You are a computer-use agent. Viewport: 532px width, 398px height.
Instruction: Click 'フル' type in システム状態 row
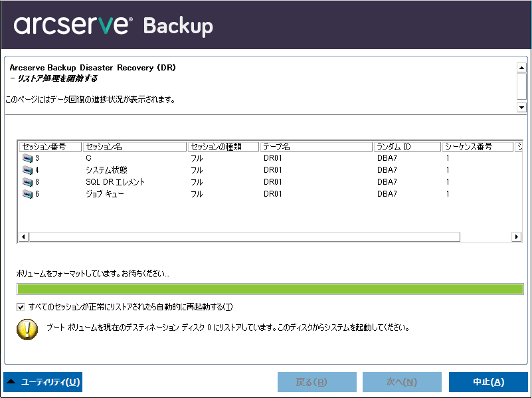(x=197, y=170)
